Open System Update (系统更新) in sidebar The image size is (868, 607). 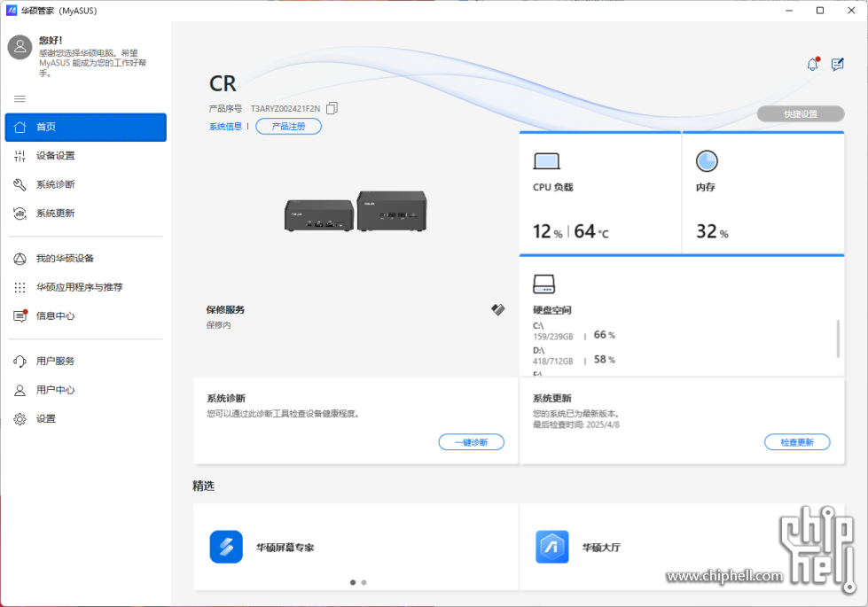[86, 214]
